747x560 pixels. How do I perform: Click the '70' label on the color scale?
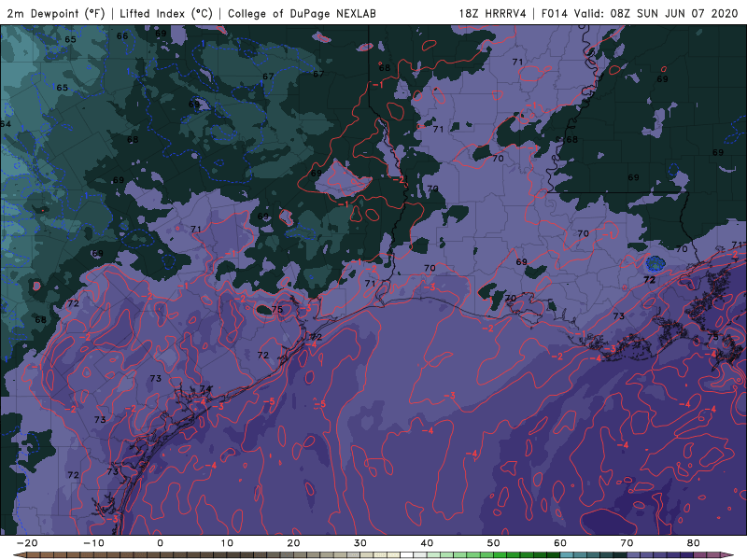[x=627, y=543]
